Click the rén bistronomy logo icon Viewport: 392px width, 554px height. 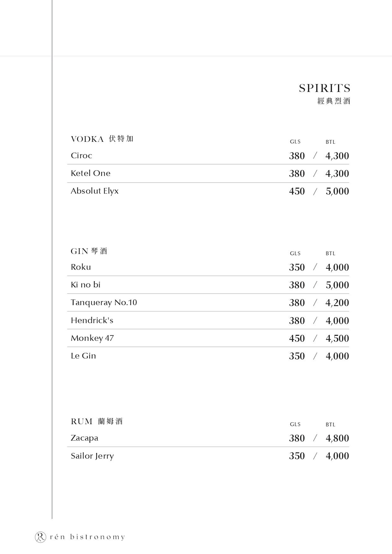click(x=40, y=537)
